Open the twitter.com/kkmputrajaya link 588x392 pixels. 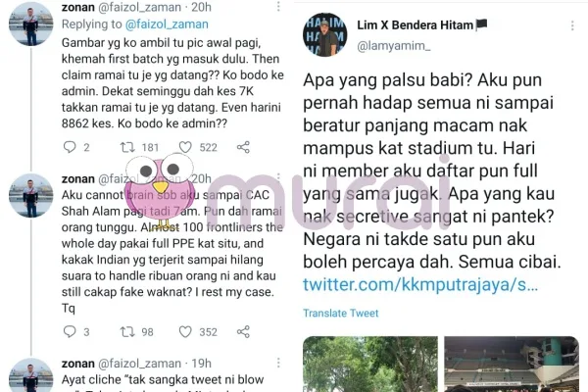pyautogui.click(x=420, y=285)
